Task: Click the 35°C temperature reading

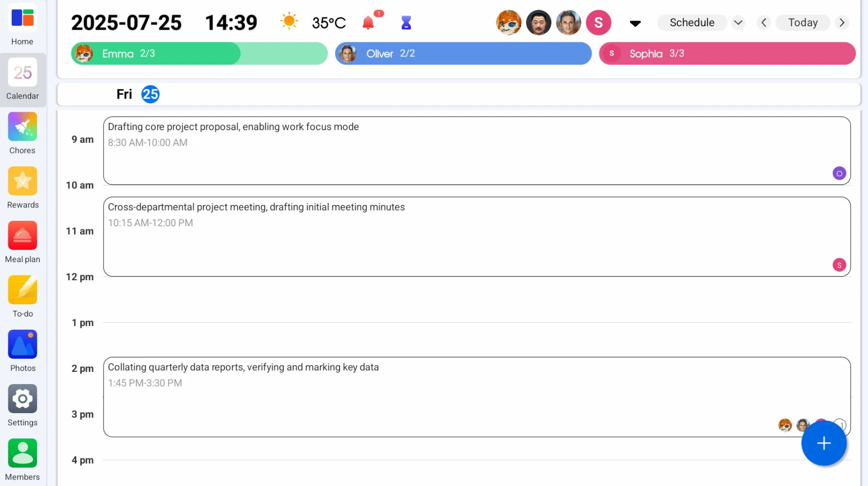Action: click(x=329, y=23)
